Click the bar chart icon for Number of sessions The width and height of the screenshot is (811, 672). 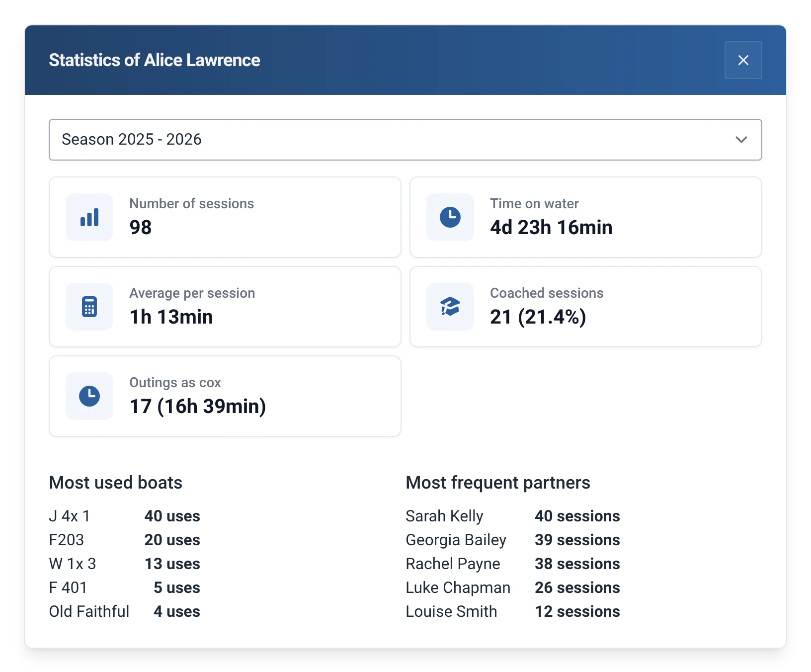click(89, 217)
